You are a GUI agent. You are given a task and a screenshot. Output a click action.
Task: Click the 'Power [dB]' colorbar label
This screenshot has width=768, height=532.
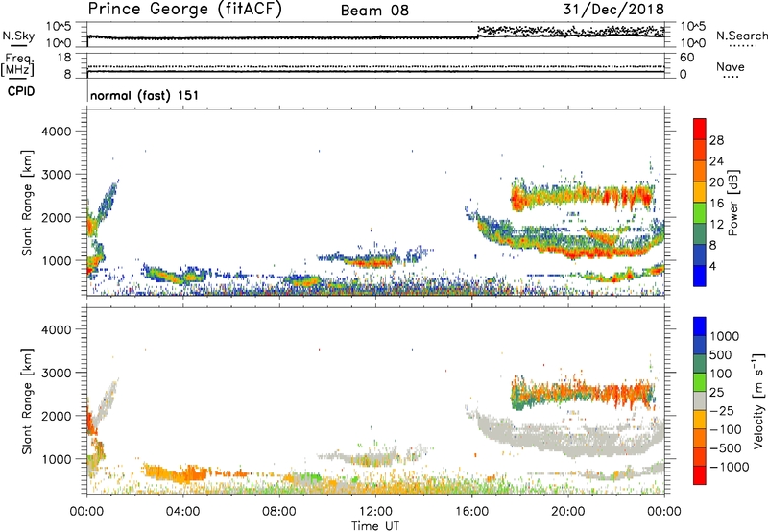tap(733, 203)
